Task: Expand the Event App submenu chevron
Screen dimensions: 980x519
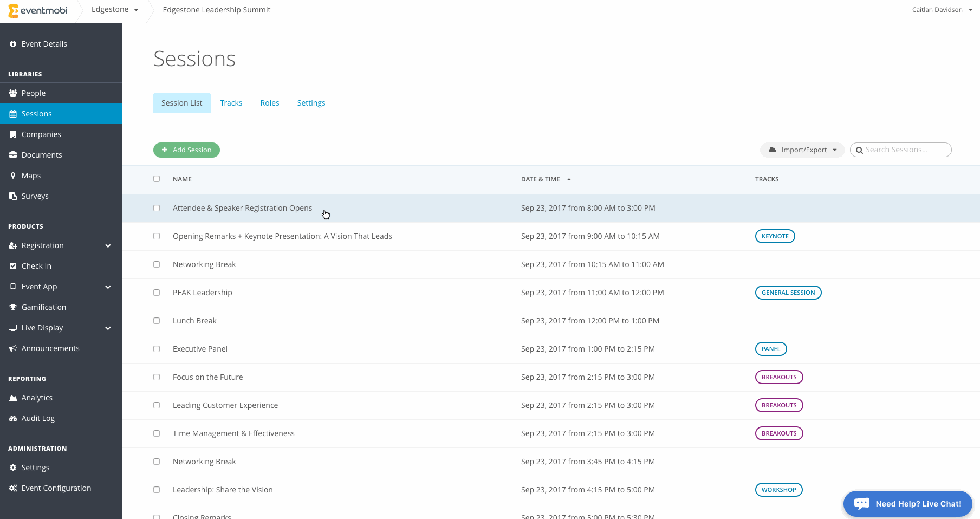Action: tap(108, 287)
